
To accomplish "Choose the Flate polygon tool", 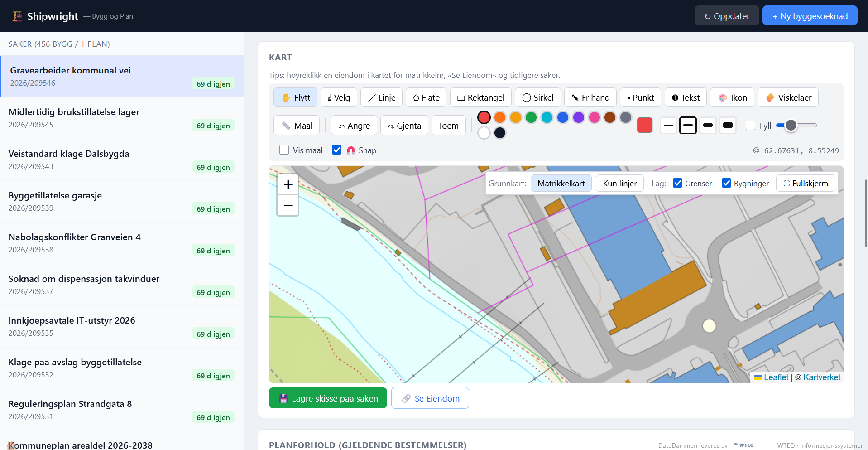I will pos(426,97).
